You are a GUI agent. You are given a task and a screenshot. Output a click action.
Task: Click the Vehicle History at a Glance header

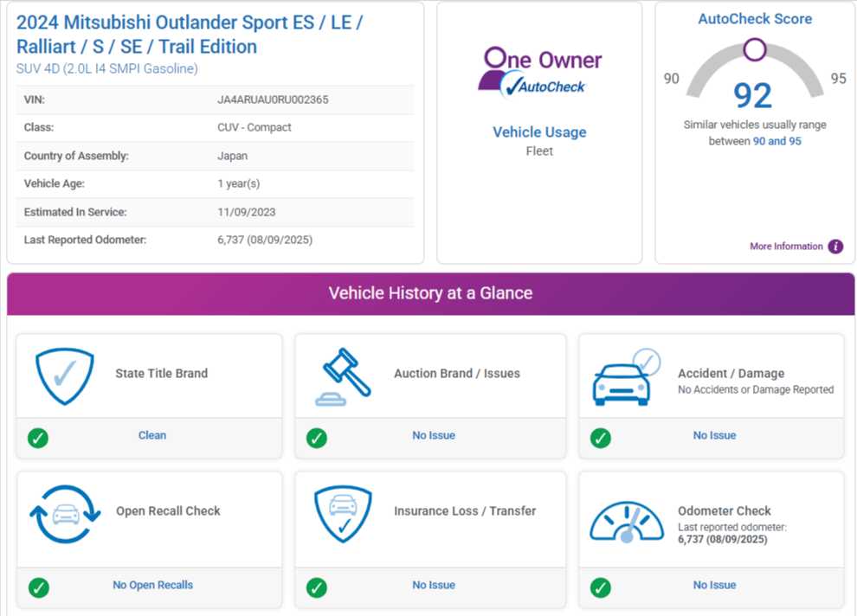[430, 293]
